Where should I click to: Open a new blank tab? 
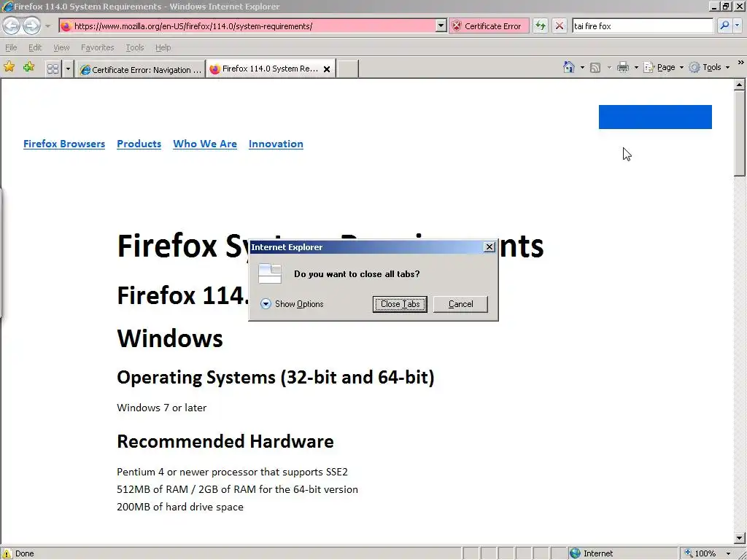coord(348,69)
